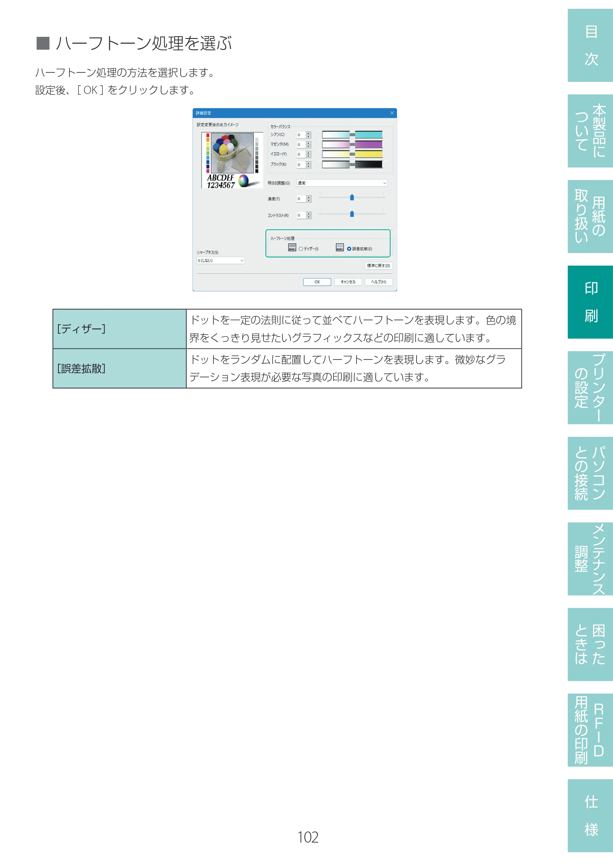The image size is (613, 868).
Task: Click the 標準に戻す(D) button
Action: (379, 266)
